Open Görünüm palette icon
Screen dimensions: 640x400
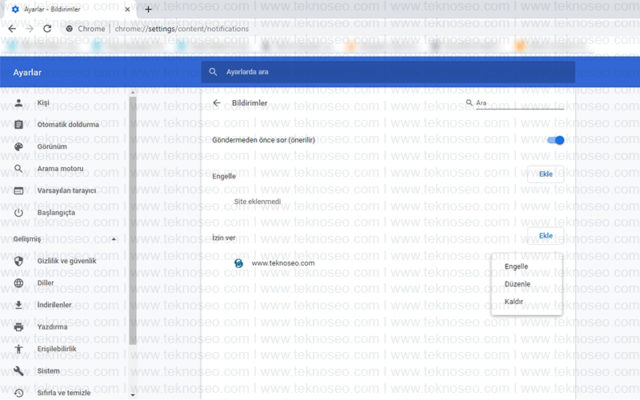(19, 147)
